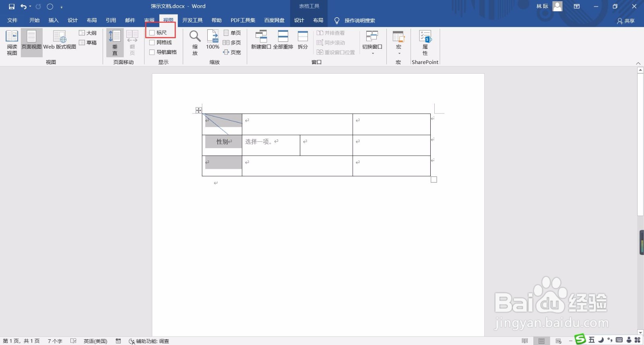Switch to Read Mode from status bar
Viewport: 644px width, 345px height.
click(525, 341)
